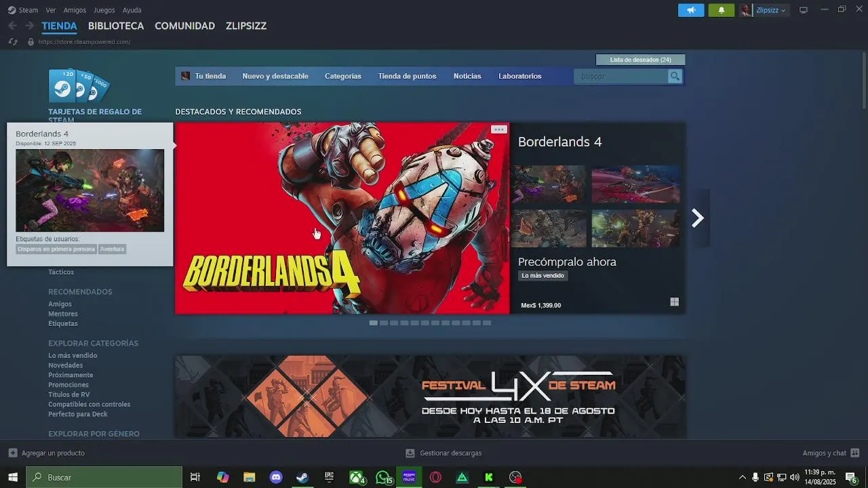
Task: Click the store search magnifier button
Action: tap(675, 77)
